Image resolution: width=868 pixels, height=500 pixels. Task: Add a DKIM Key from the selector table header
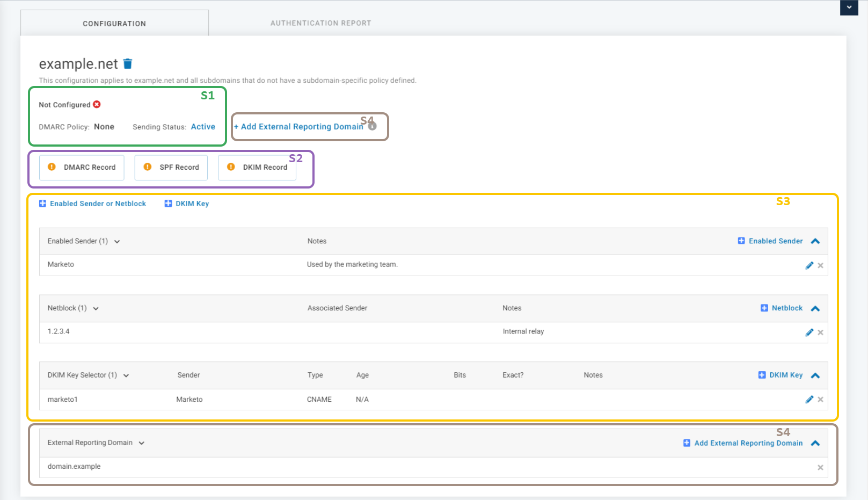[x=781, y=375]
